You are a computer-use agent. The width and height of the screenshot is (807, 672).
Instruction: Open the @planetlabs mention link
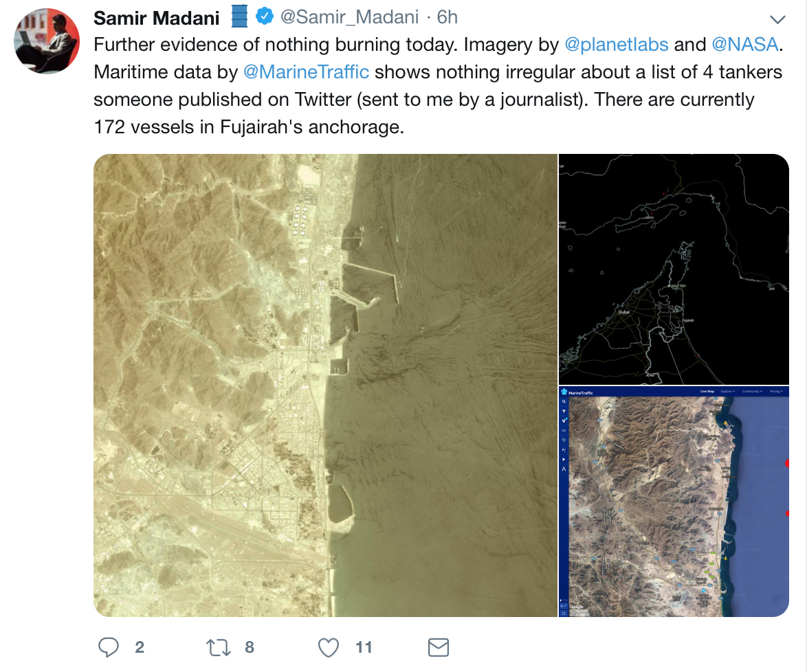(617, 44)
